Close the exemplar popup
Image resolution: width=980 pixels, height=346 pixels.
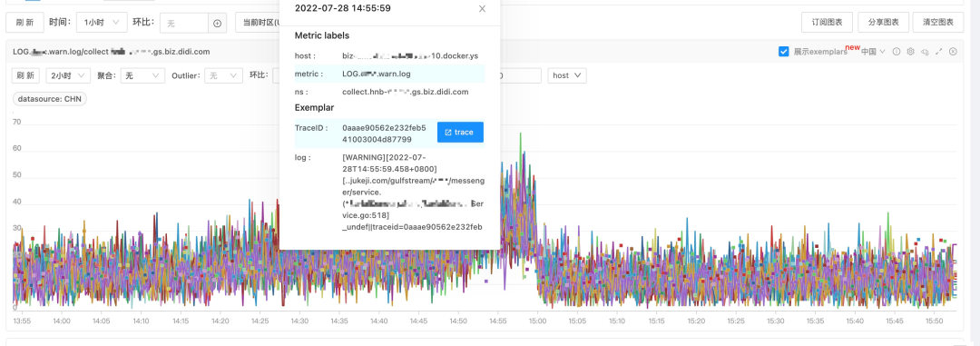point(482,9)
